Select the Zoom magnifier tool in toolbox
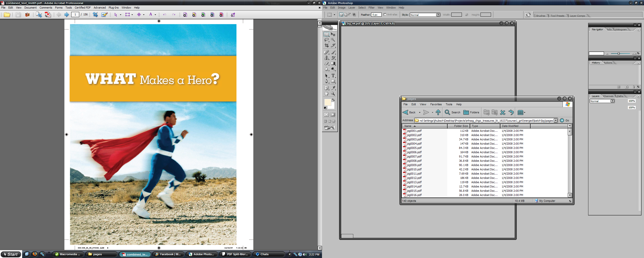 coord(333,94)
